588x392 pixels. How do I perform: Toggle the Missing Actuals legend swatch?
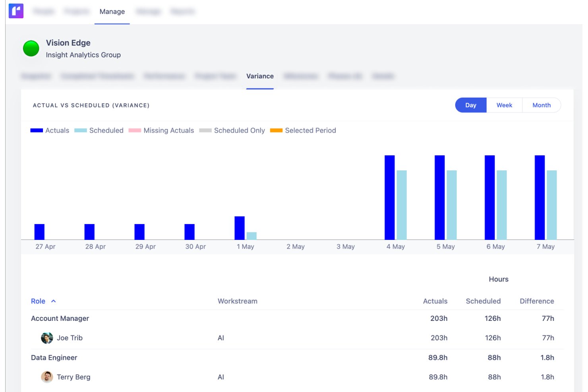[x=135, y=130]
